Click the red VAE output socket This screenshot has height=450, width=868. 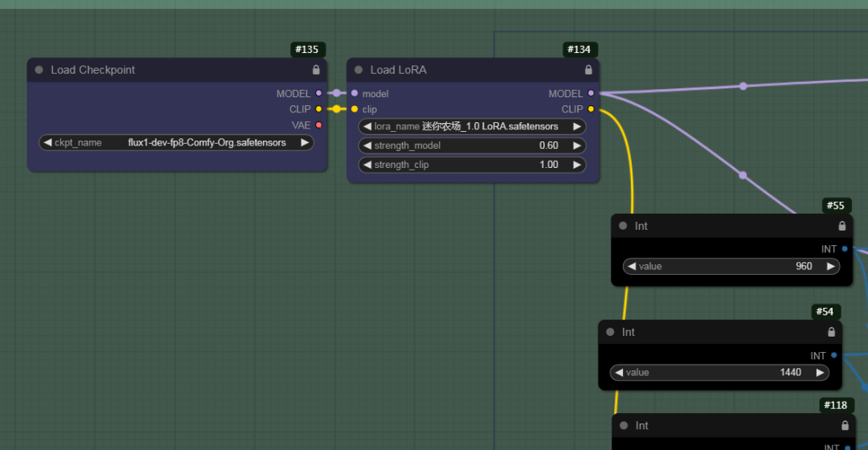[x=318, y=125]
